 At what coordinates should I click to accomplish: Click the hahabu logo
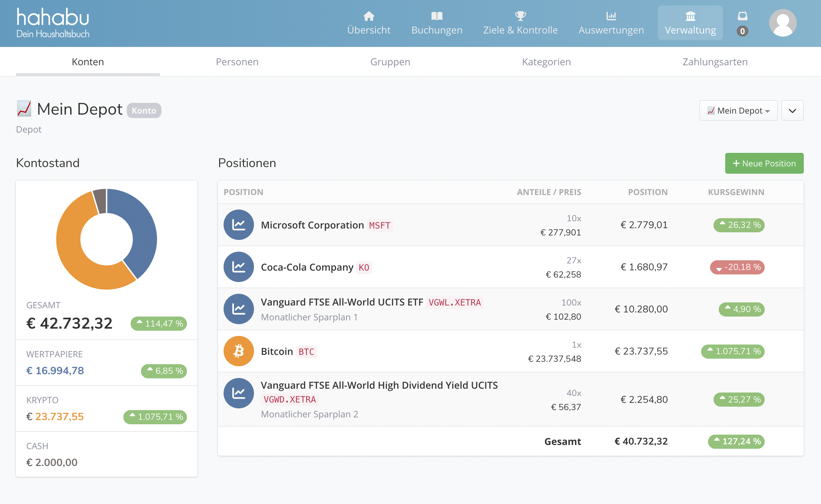[53, 23]
